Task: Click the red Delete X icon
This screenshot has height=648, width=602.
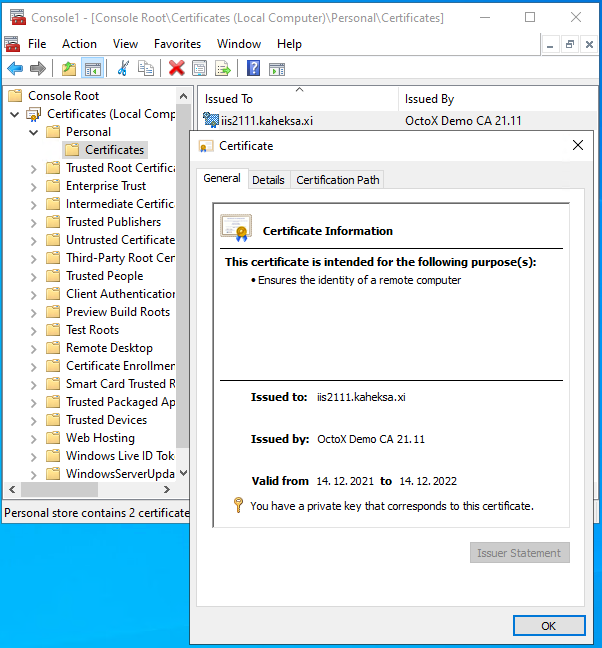Action: [x=176, y=69]
